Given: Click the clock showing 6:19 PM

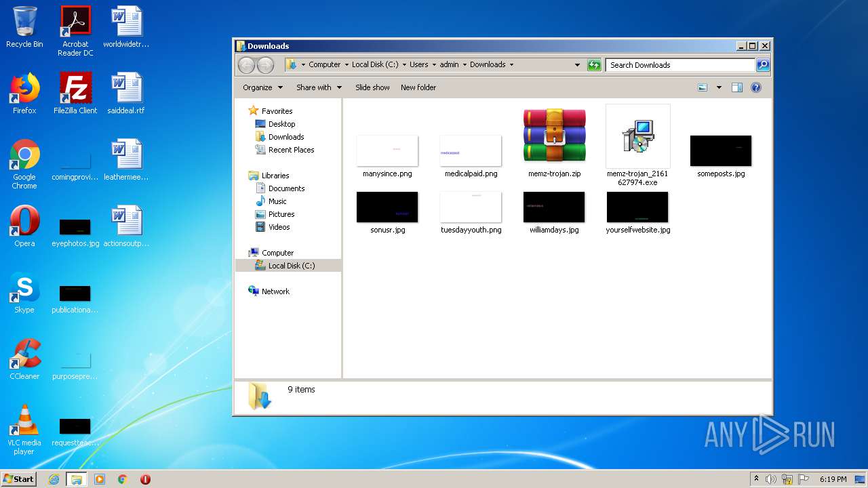Looking at the screenshot, I should tap(833, 479).
